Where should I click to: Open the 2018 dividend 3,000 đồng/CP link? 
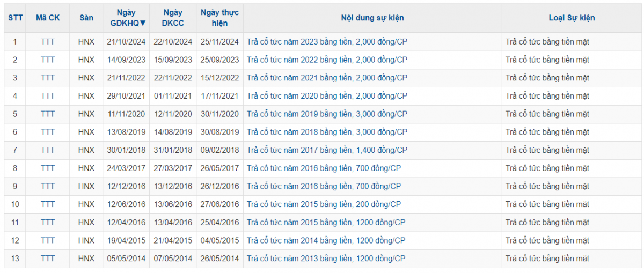327,132
